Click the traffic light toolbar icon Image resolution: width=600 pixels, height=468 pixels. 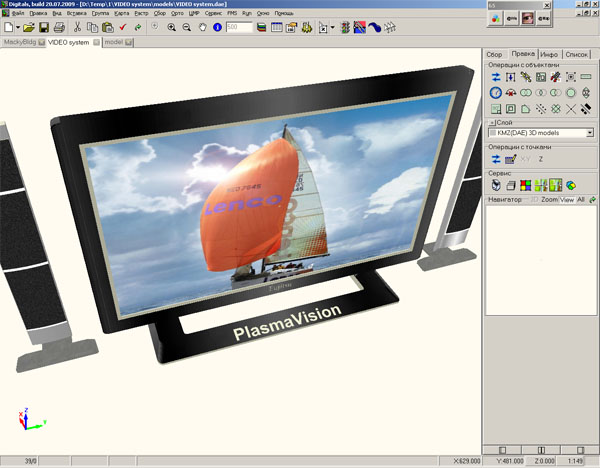pyautogui.click(x=345, y=27)
